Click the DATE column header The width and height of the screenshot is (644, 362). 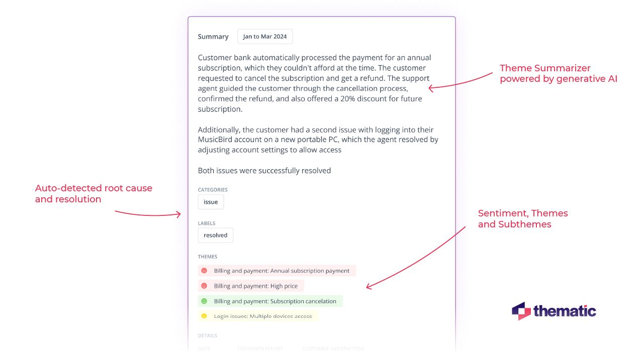point(204,349)
